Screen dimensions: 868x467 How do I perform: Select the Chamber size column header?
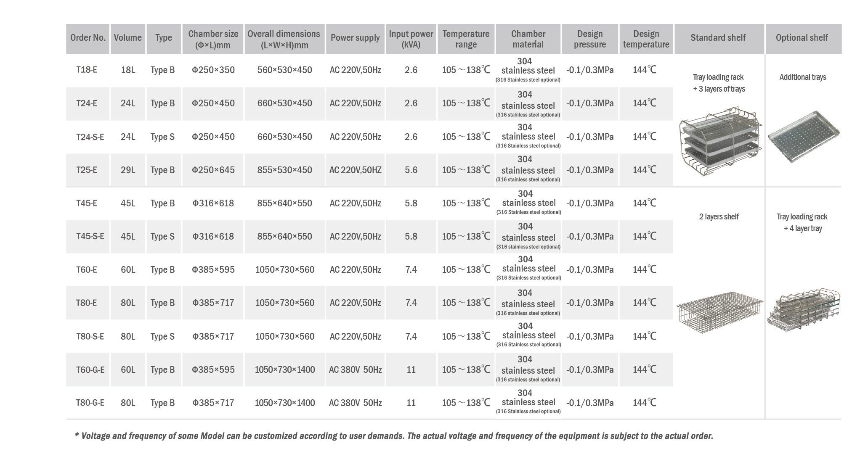(213, 39)
